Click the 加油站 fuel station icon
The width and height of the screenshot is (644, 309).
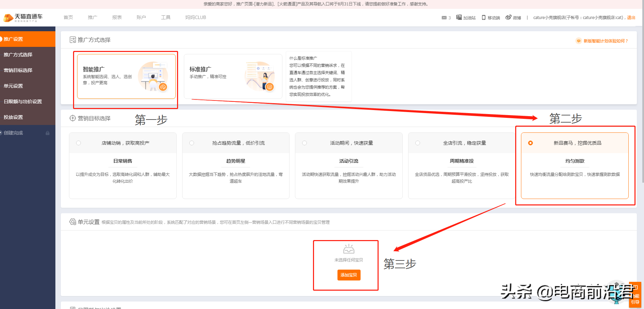click(458, 17)
